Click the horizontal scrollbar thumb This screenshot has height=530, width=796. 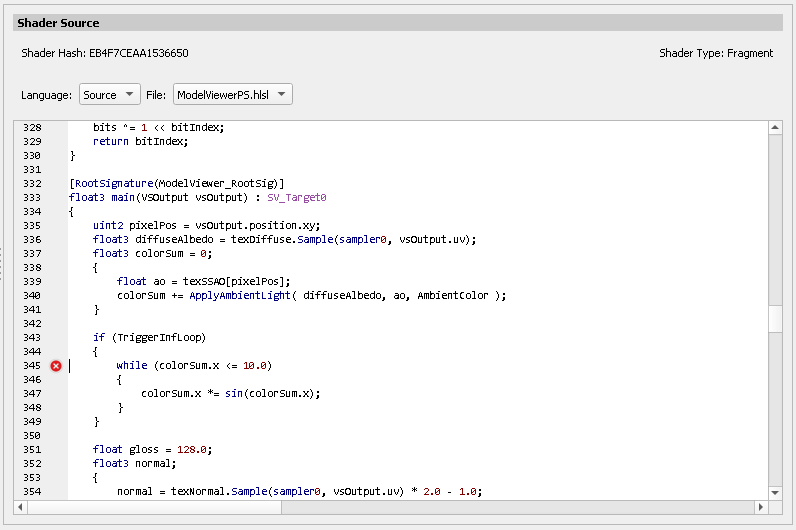coord(155,507)
